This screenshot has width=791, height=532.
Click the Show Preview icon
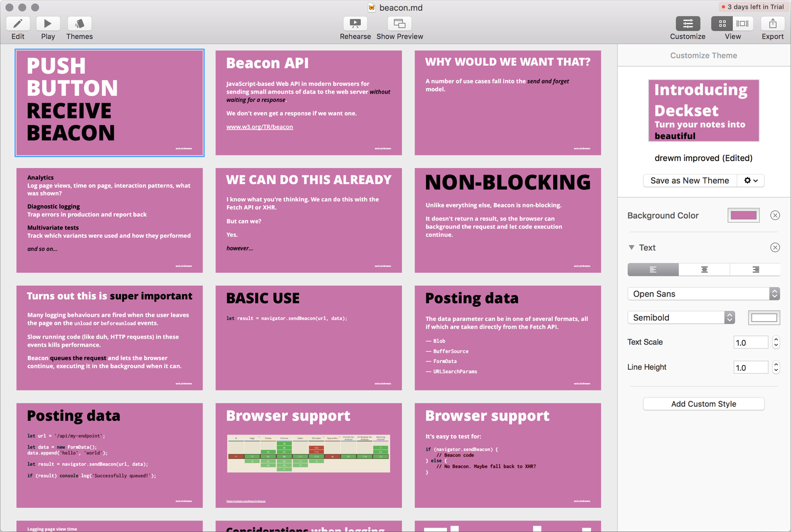(399, 24)
